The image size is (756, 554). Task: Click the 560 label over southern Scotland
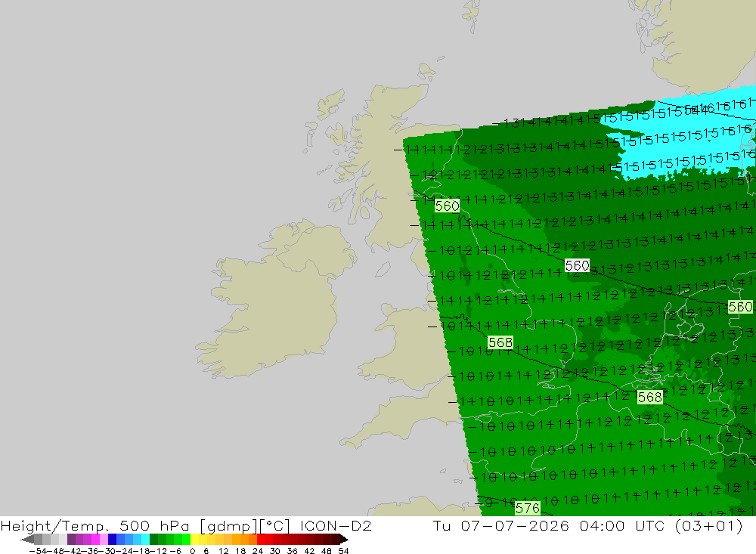pos(447,206)
